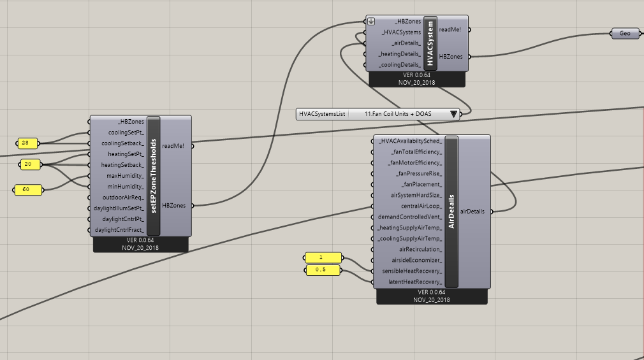644x360 pixels.
Task: Click the down-arrow icon on HVACSystem's _HBZones input
Action: coord(371,22)
